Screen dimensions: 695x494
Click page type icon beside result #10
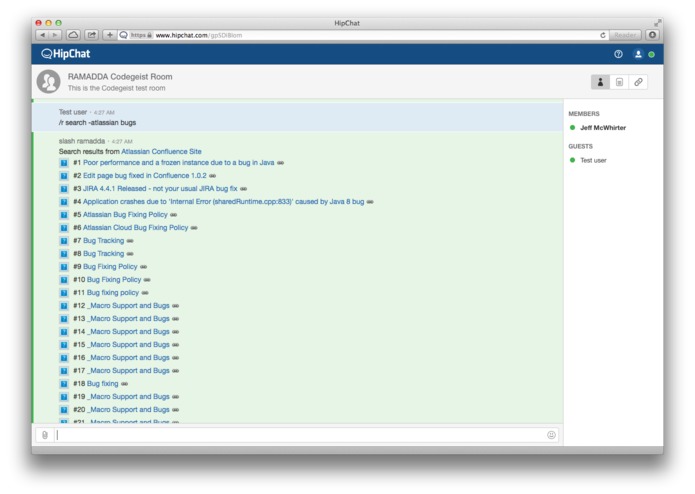64,280
